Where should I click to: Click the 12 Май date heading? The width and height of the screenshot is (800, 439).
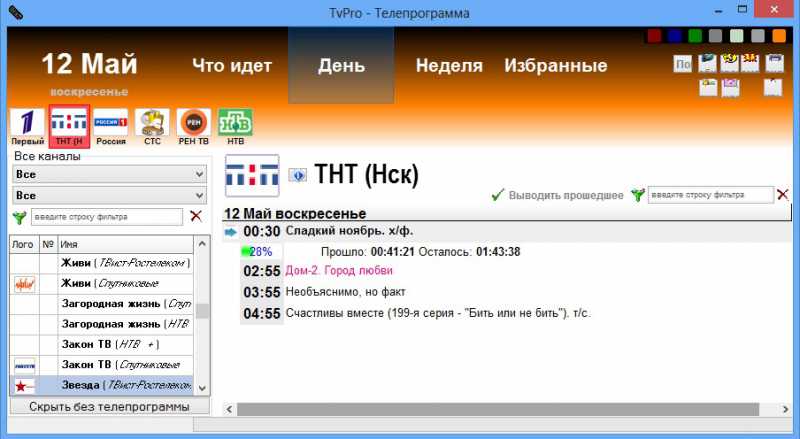(89, 64)
